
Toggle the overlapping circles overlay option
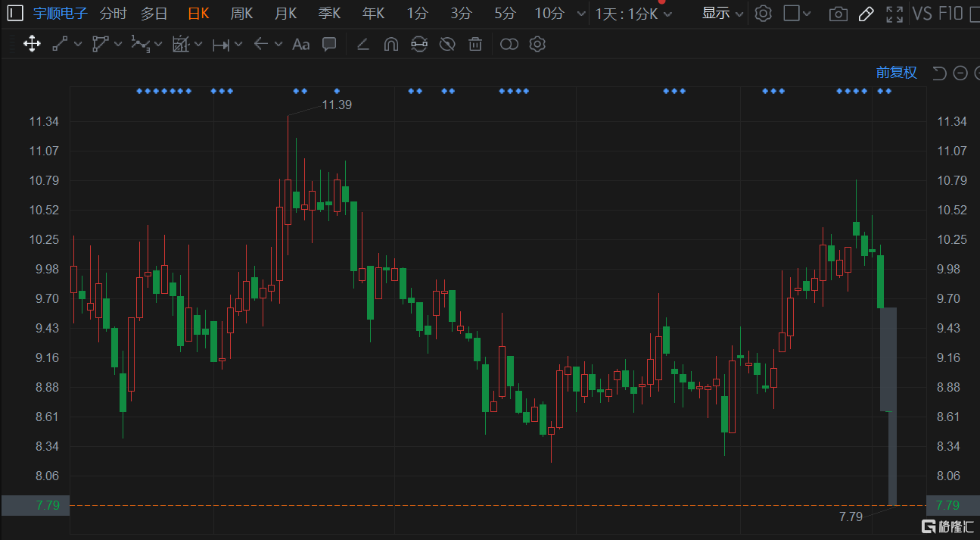[509, 44]
